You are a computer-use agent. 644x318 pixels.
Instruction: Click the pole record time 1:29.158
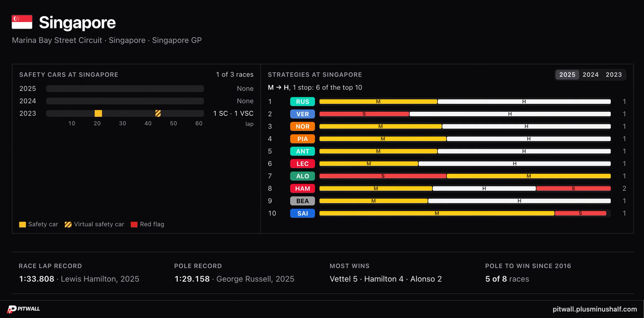(192, 279)
